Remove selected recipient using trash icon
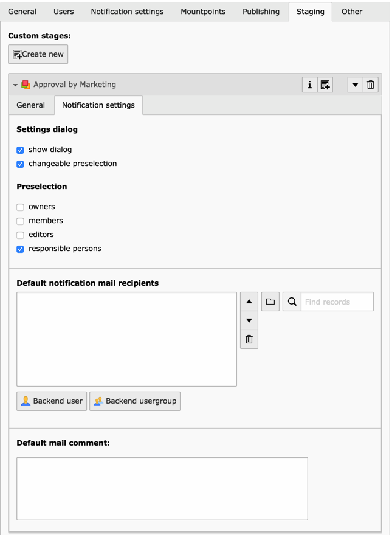The height and width of the screenshot is (535, 392). click(x=249, y=339)
